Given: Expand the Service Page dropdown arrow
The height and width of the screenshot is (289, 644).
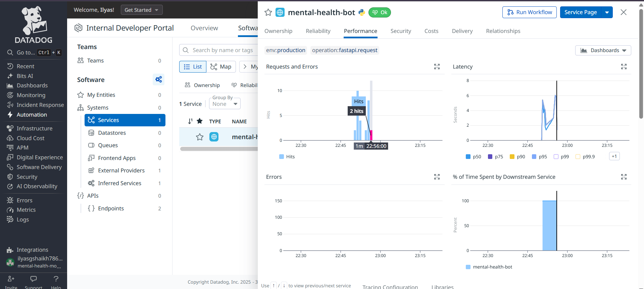Looking at the screenshot, I should (607, 12).
